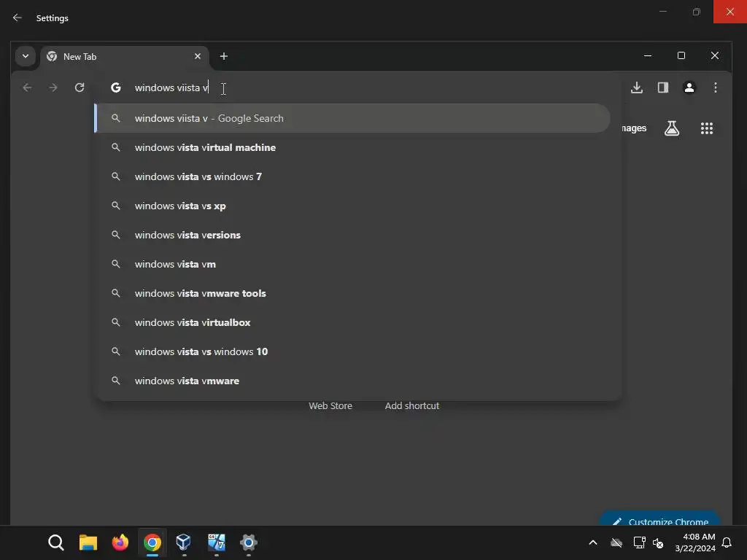Select suggestion 'windows vista virtualbox'
The width and height of the screenshot is (747, 560).
pos(352,322)
